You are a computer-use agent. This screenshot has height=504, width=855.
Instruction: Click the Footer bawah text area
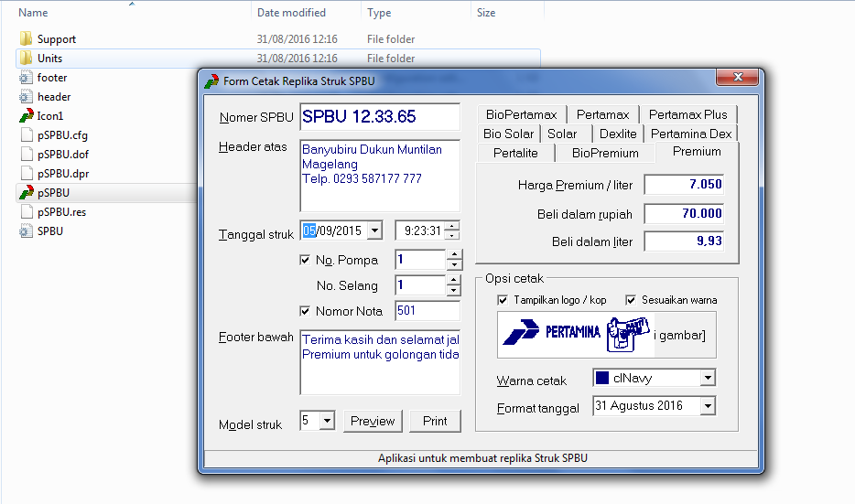click(x=380, y=362)
